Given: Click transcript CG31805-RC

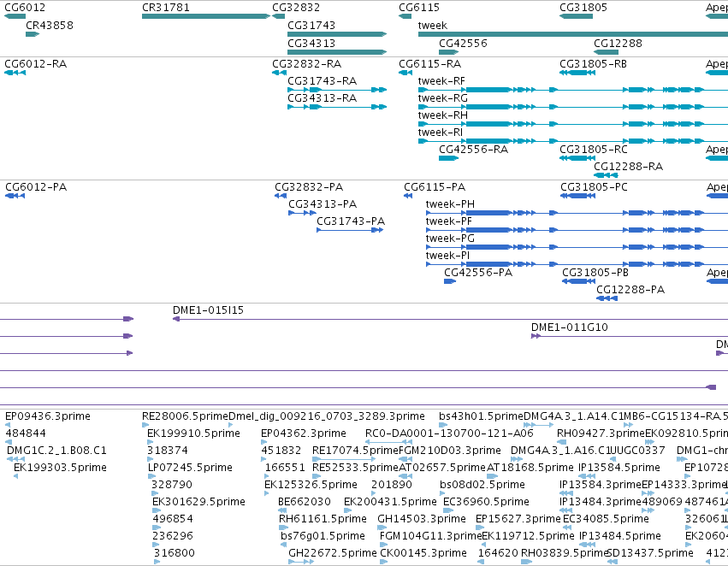Looking at the screenshot, I should point(594,150).
